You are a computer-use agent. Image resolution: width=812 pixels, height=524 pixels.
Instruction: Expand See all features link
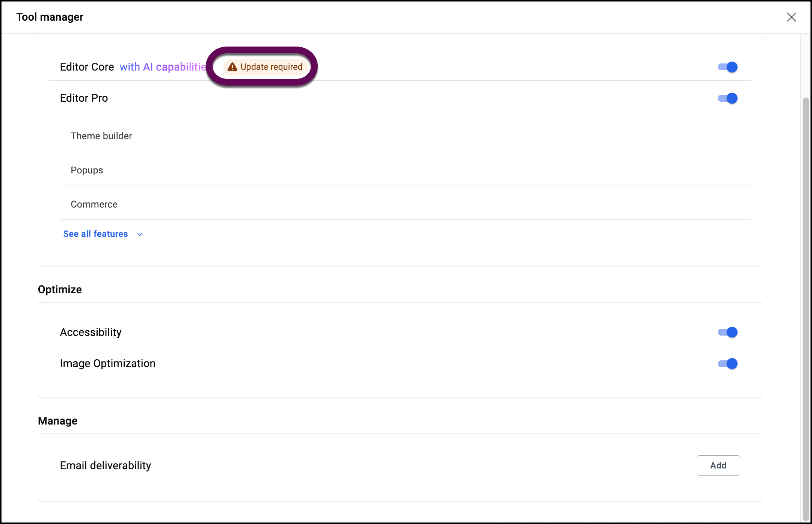tap(95, 234)
